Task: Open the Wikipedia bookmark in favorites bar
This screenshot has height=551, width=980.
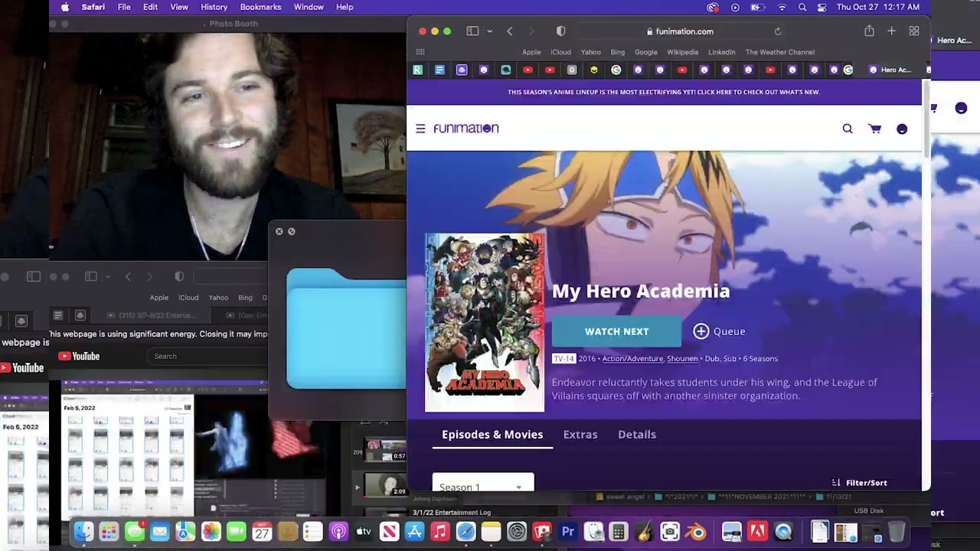Action: pyautogui.click(x=683, y=52)
